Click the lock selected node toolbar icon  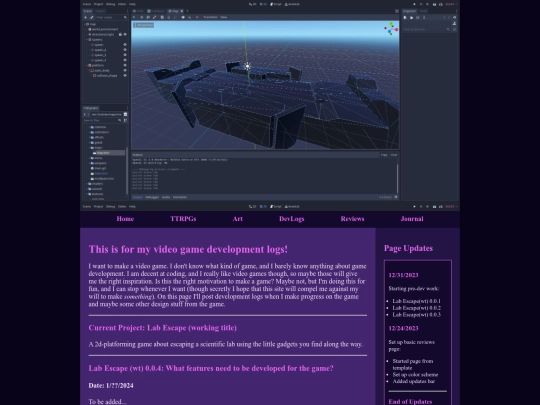tap(169, 17)
